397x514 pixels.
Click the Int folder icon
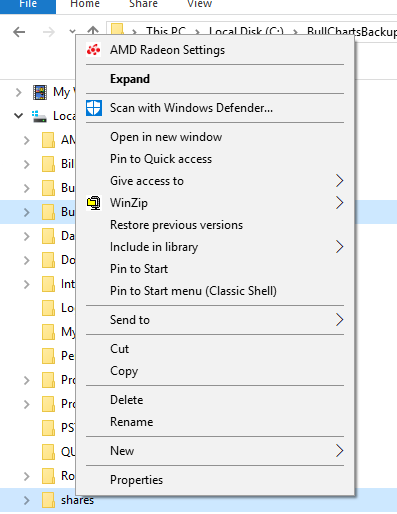point(48,284)
